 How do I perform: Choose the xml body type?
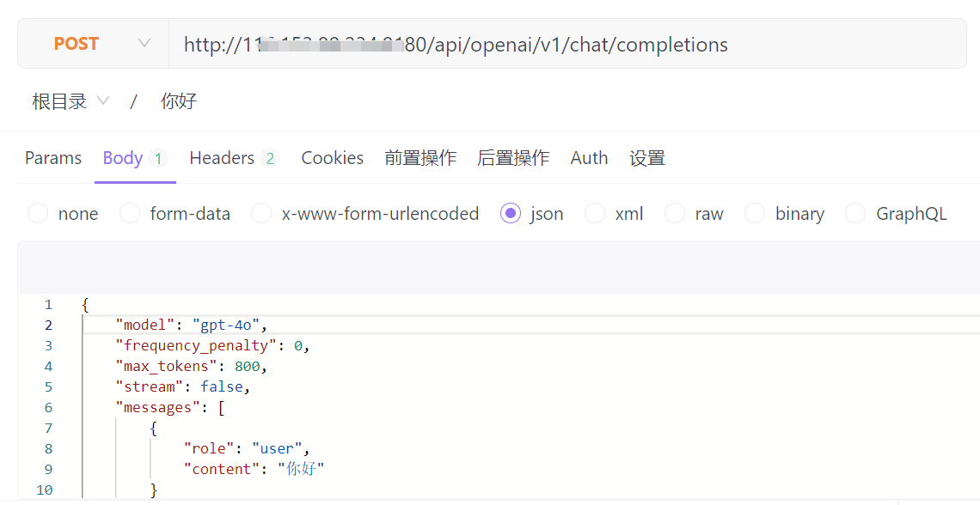595,214
